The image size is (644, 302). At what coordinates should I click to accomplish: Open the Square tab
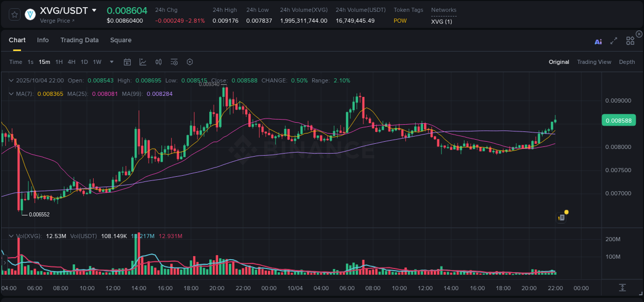pyautogui.click(x=121, y=40)
